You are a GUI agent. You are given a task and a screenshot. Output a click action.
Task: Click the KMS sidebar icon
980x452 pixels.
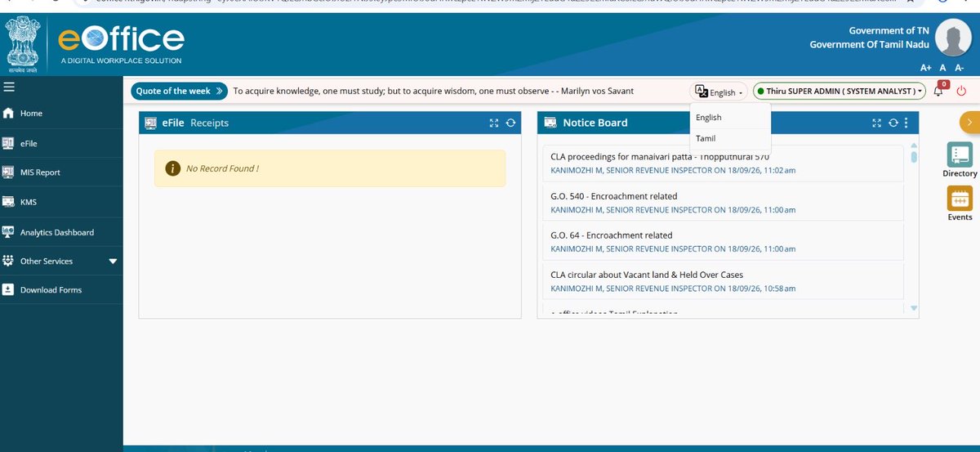(x=8, y=202)
